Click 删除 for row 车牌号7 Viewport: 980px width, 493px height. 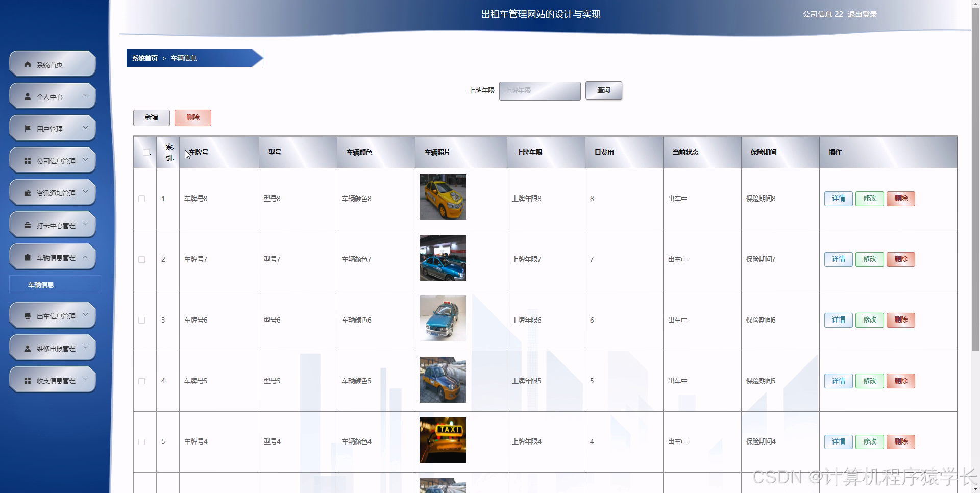[x=901, y=259]
